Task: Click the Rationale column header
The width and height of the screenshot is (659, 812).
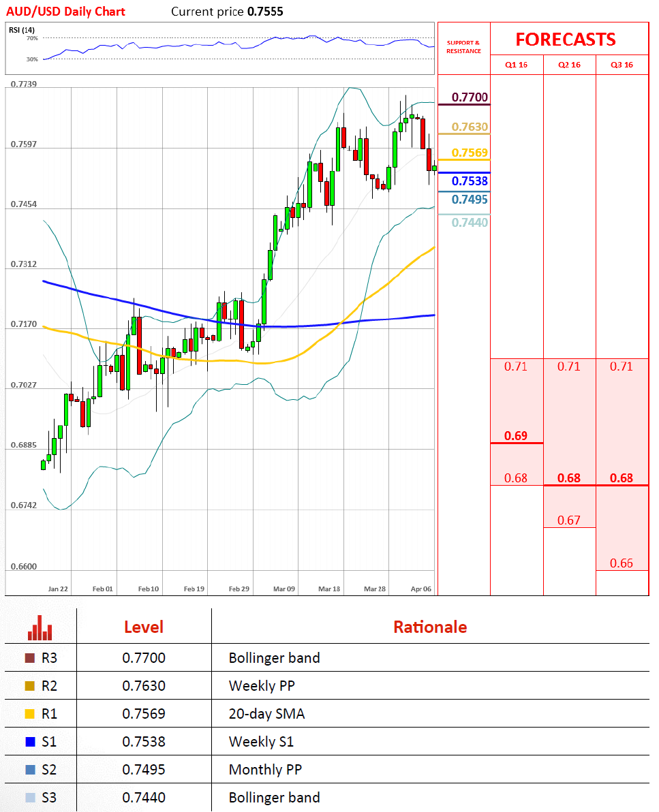Action: tap(430, 627)
